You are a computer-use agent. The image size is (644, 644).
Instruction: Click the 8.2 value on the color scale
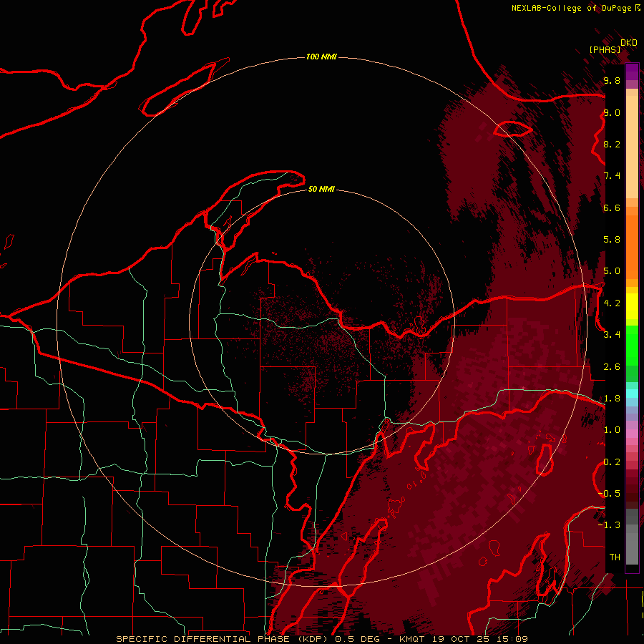point(612,144)
